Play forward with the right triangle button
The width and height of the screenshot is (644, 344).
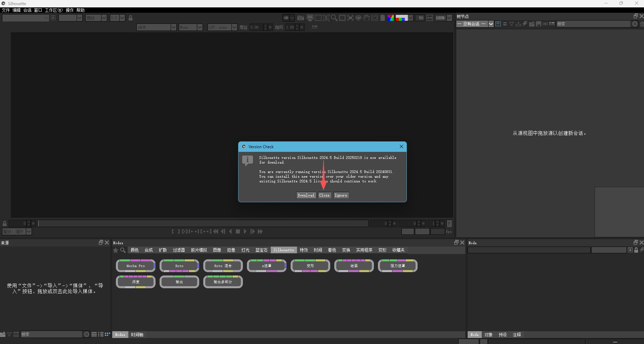point(245,231)
